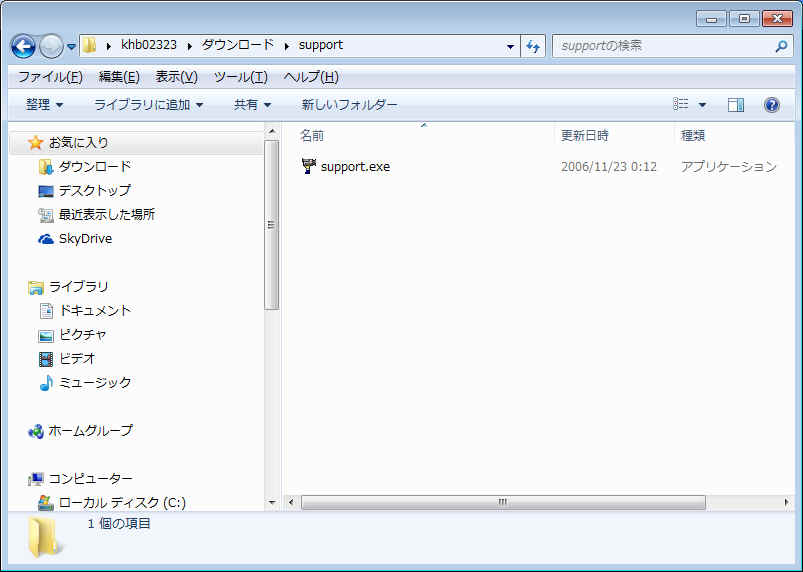This screenshot has width=803, height=572.
Task: Open the ツール(T) menu
Action: pos(241,77)
